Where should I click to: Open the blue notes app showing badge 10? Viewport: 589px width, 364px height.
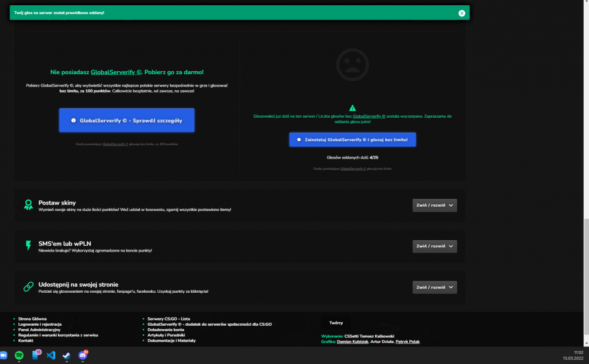pyautogui.click(x=36, y=355)
